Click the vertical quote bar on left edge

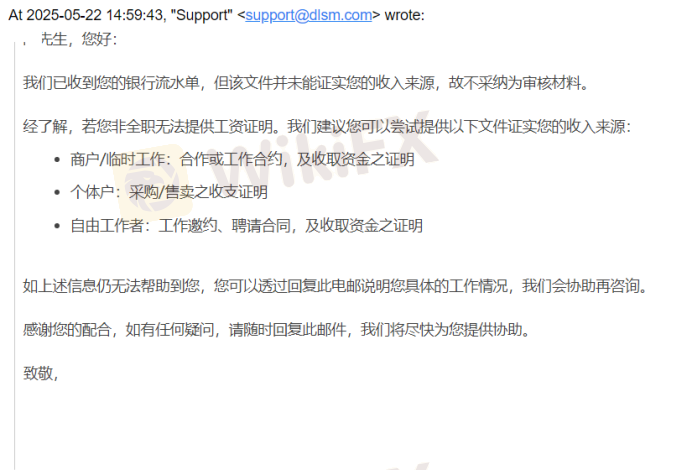[x=15, y=256]
